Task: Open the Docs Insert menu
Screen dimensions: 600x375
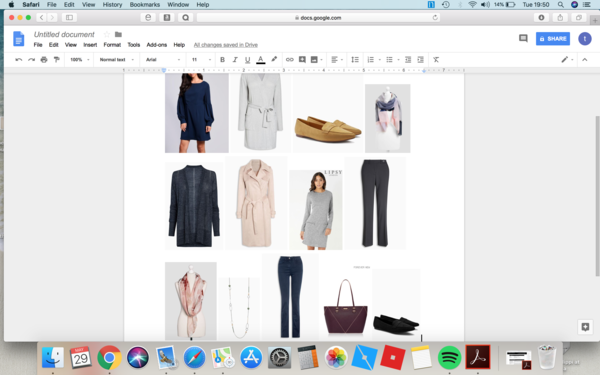Action: click(90, 45)
